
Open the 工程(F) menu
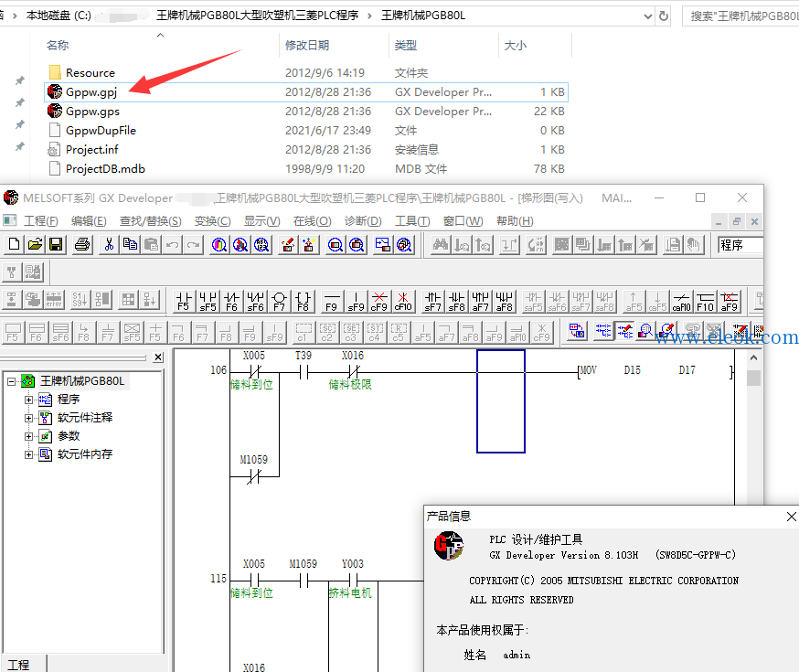pos(41,221)
